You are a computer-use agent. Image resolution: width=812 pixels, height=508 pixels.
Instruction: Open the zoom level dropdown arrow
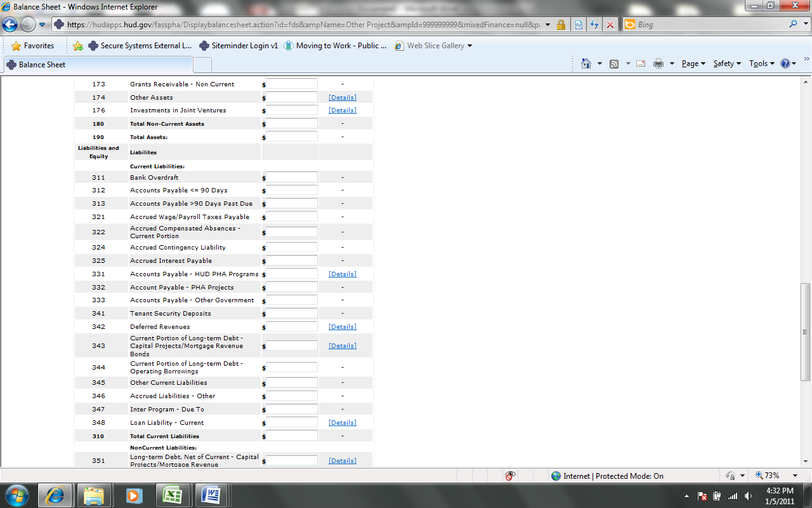click(x=795, y=476)
